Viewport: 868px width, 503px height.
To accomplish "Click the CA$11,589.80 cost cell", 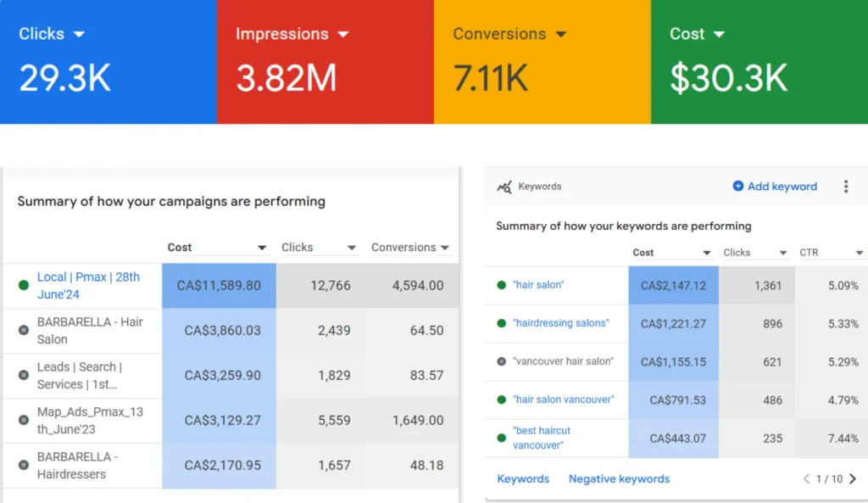I will [x=219, y=286].
